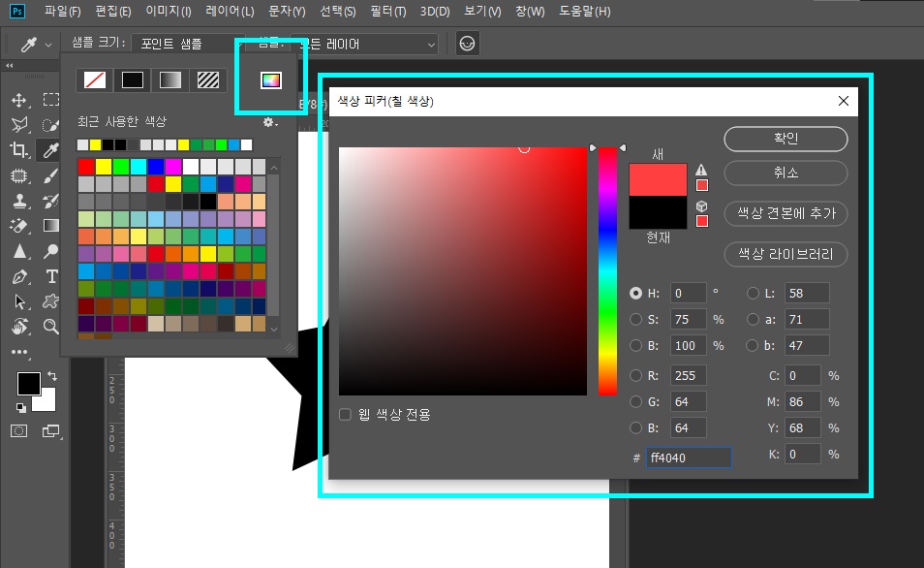Click the out-of-gamut warning triangle
This screenshot has height=568, width=924.
click(701, 170)
